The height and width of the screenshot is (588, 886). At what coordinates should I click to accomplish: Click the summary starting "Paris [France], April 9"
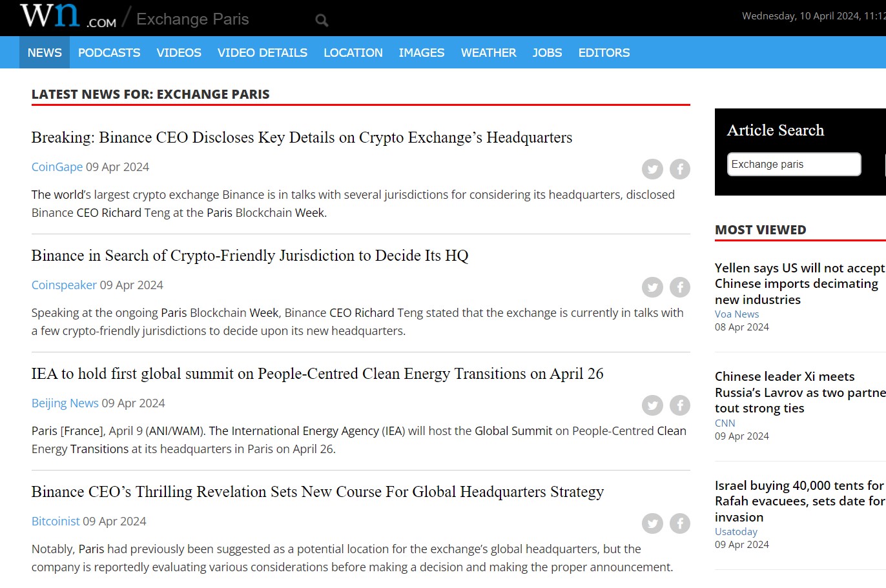coord(359,440)
